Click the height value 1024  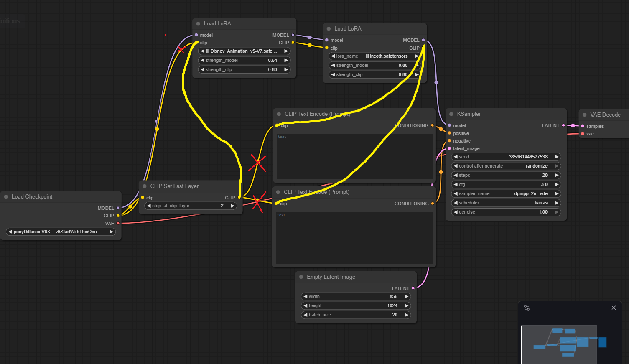tap(392, 306)
